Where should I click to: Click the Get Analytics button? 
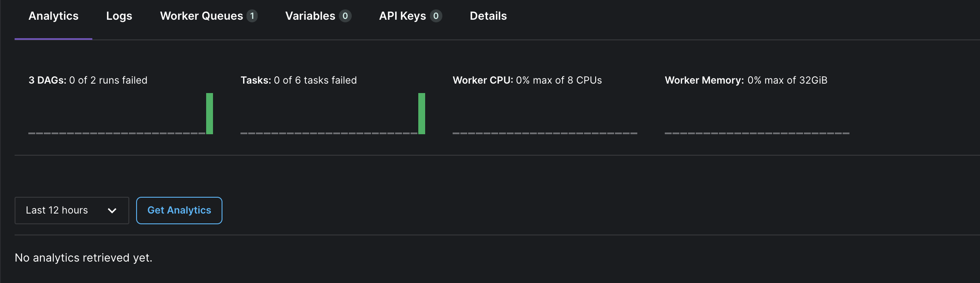pyautogui.click(x=179, y=210)
